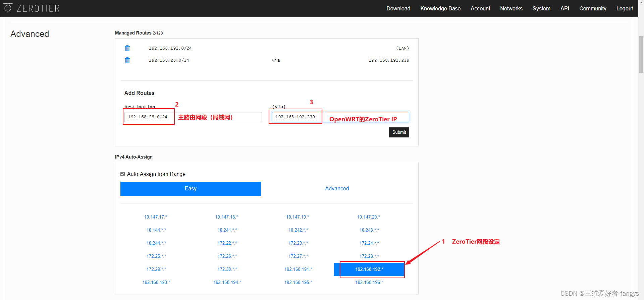Select the 10.243.*.* range

coord(369,230)
